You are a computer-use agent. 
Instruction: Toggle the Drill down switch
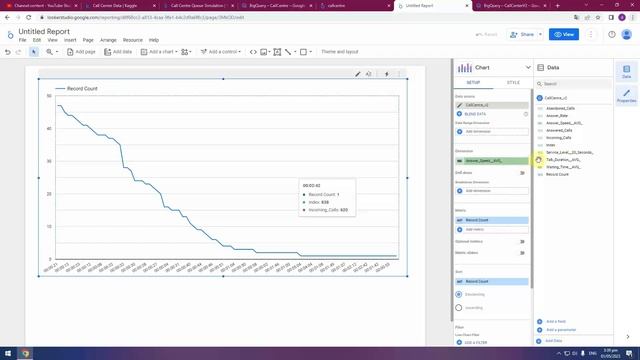pyautogui.click(x=522, y=173)
